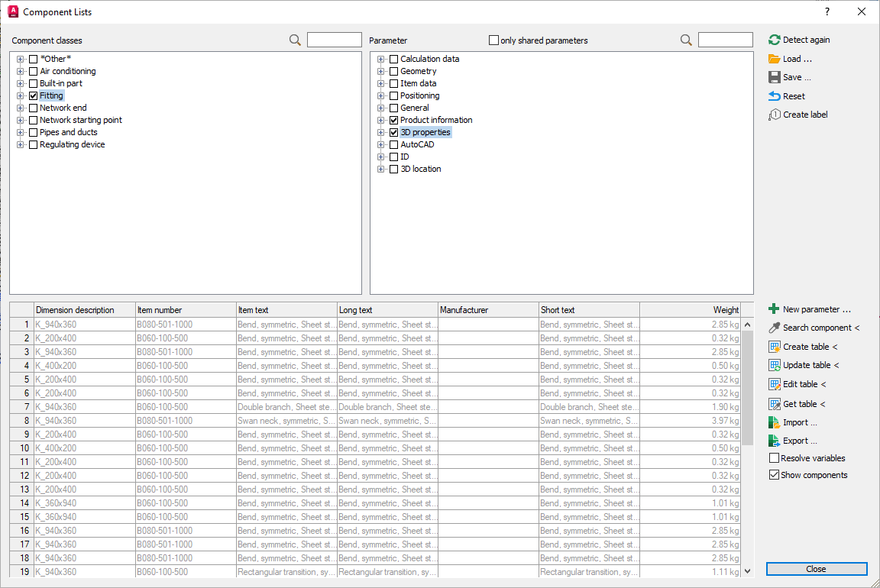Expand the Regulating device node
The image size is (880, 588).
20,145
